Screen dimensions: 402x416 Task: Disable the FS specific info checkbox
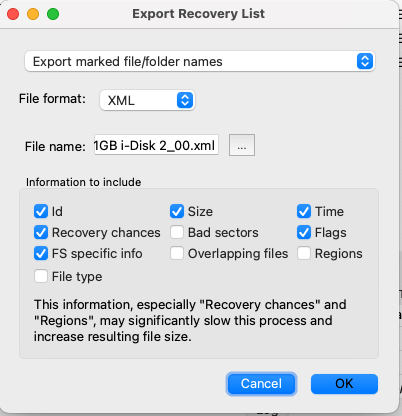point(41,253)
